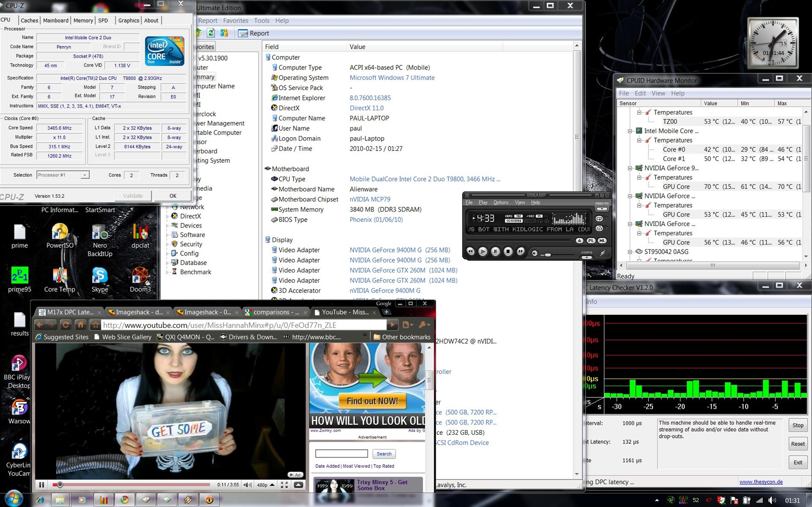Open new tab with plus button
The height and width of the screenshot is (507, 812).
tap(386, 312)
